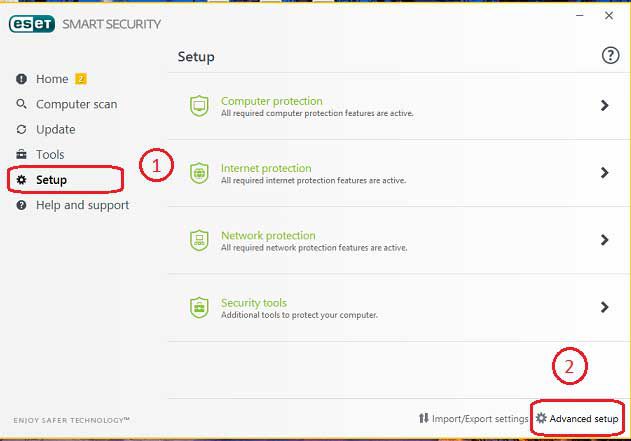Screen dimensions: 631x441
Task: Click the Computer scan magnifier icon
Action: click(x=22, y=104)
